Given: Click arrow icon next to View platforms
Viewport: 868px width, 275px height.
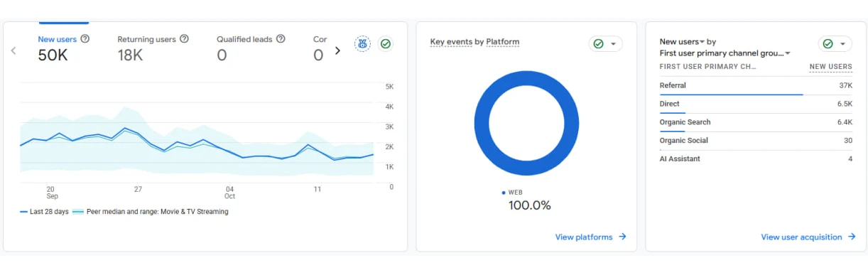Looking at the screenshot, I should click(622, 237).
